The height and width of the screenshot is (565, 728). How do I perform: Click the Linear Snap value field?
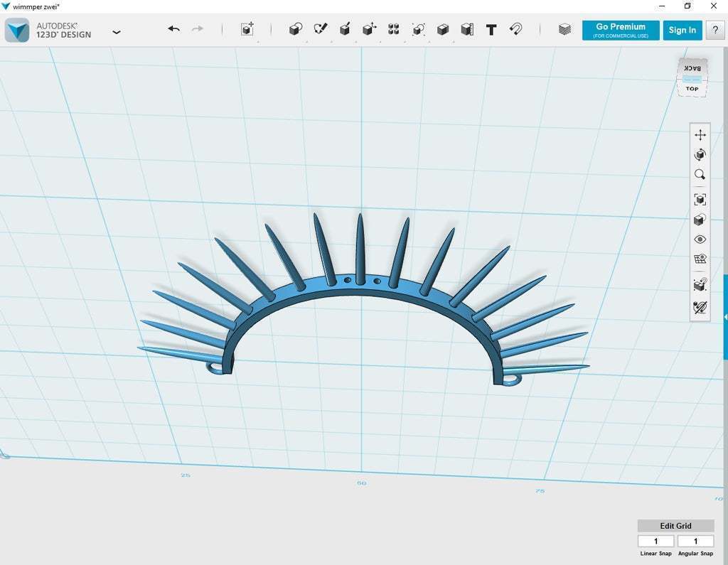tap(655, 542)
